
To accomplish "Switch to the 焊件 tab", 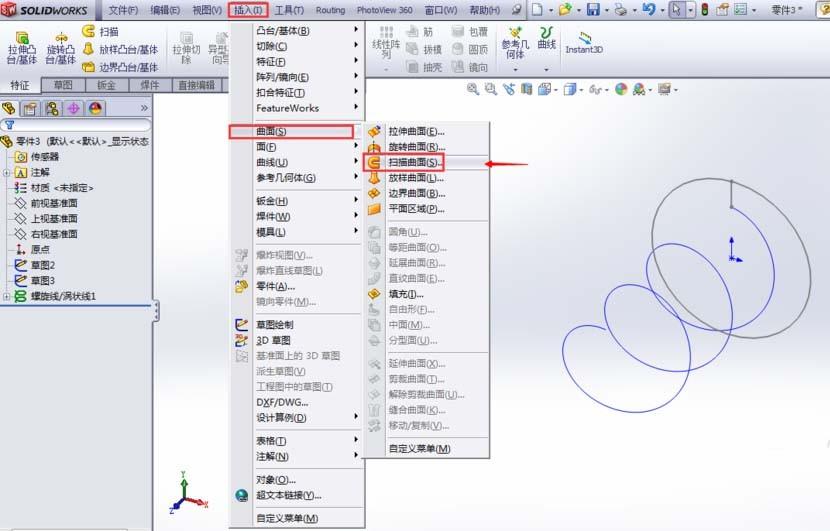I will point(150,85).
